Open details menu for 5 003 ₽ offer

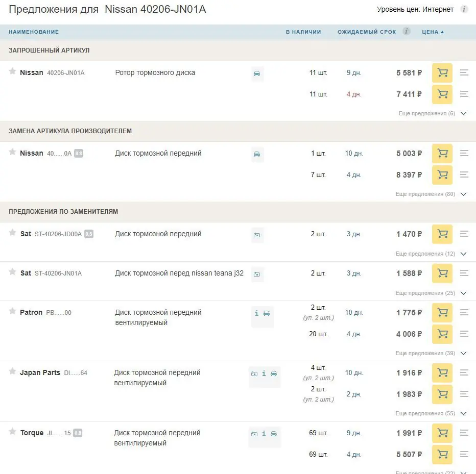[x=464, y=153]
